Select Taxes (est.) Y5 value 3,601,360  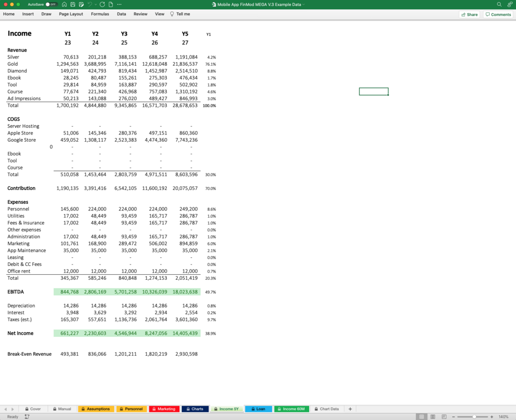(186, 319)
